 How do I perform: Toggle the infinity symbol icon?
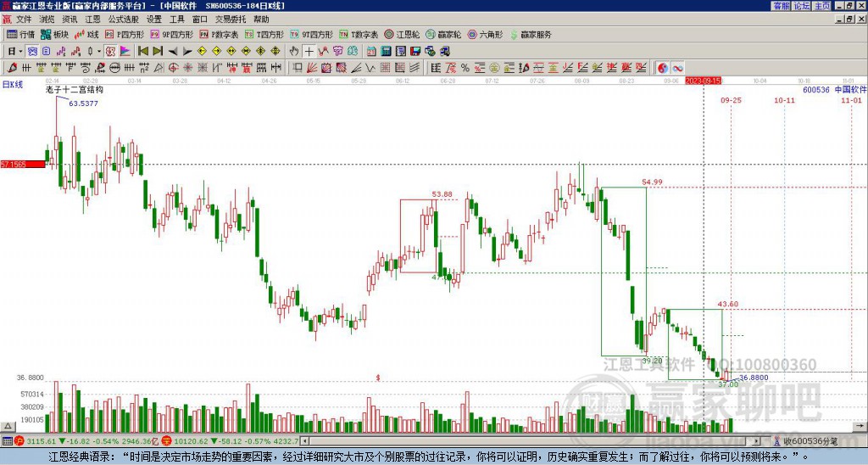click(677, 68)
